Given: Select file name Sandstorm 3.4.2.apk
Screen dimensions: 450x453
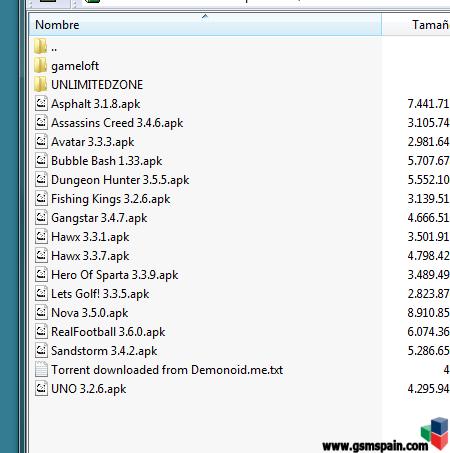Looking at the screenshot, I should pos(104,351).
